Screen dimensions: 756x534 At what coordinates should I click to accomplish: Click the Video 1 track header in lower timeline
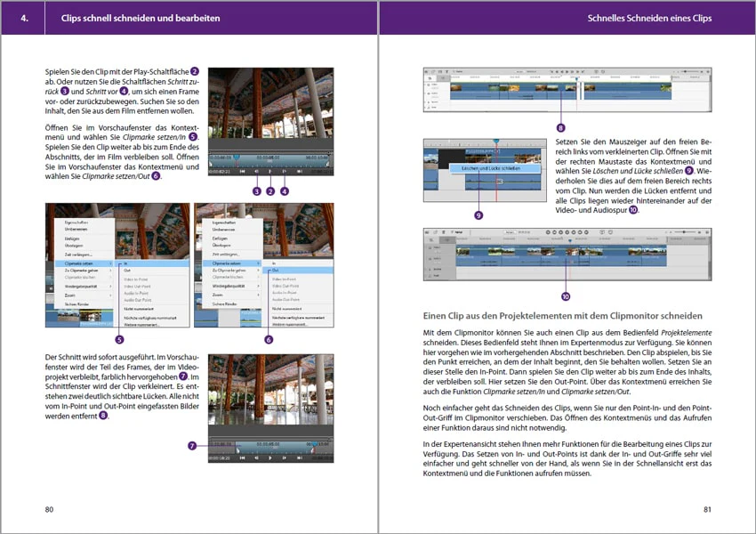tap(439, 249)
